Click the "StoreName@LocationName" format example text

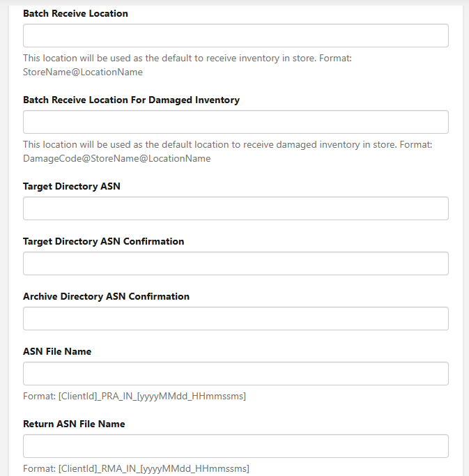[x=83, y=72]
